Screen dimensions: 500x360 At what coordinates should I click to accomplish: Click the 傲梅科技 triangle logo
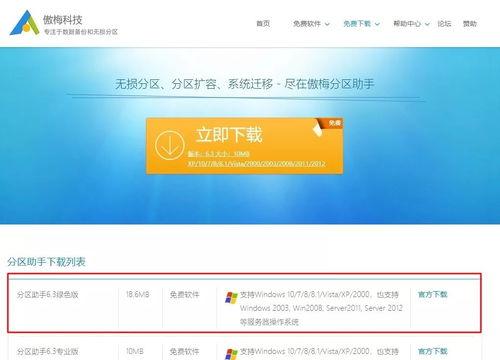[x=24, y=23]
